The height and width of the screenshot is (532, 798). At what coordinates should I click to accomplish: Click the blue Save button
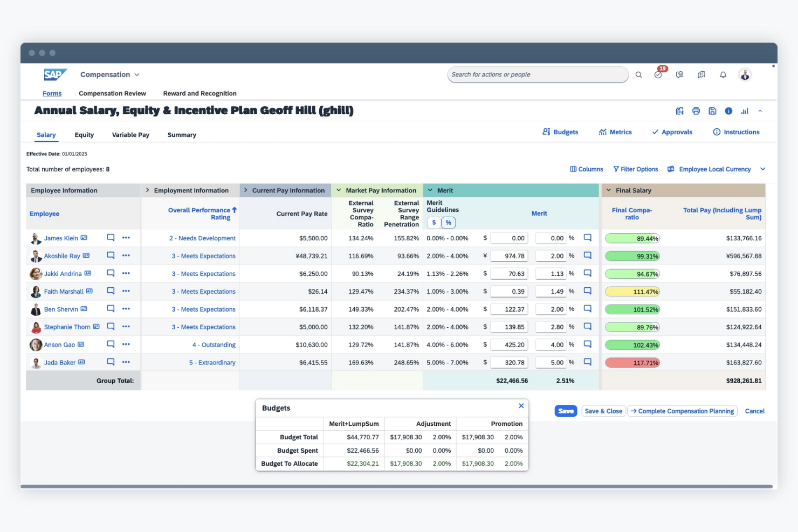click(566, 411)
